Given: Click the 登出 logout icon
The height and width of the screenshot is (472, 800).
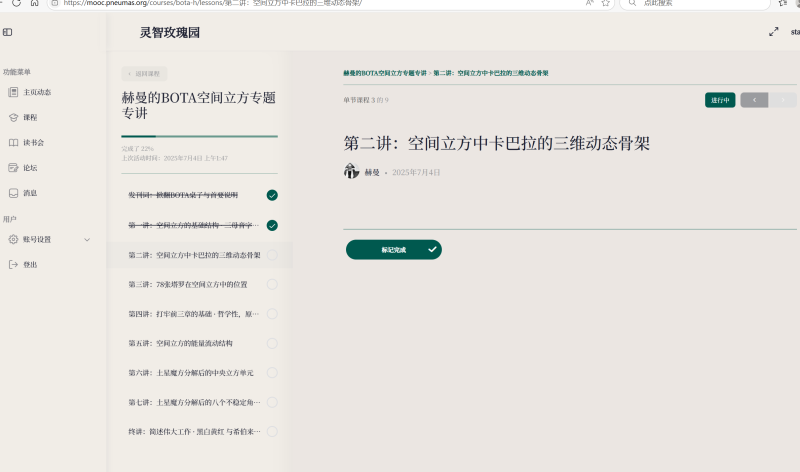Looking at the screenshot, I should 13,264.
